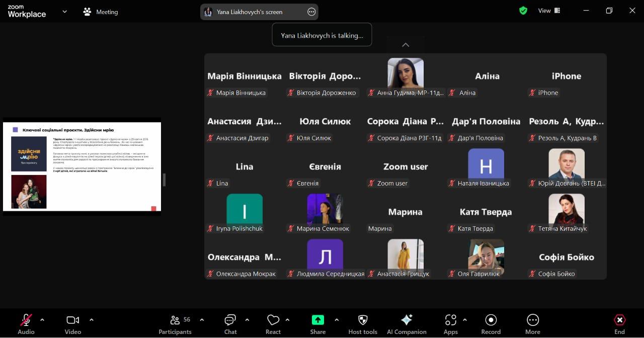This screenshot has width=644, height=338.
Task: Open the Chat panel
Action: pos(230,323)
